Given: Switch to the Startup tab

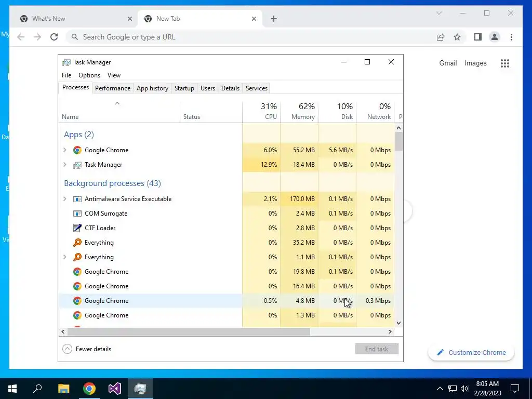Looking at the screenshot, I should (x=184, y=88).
